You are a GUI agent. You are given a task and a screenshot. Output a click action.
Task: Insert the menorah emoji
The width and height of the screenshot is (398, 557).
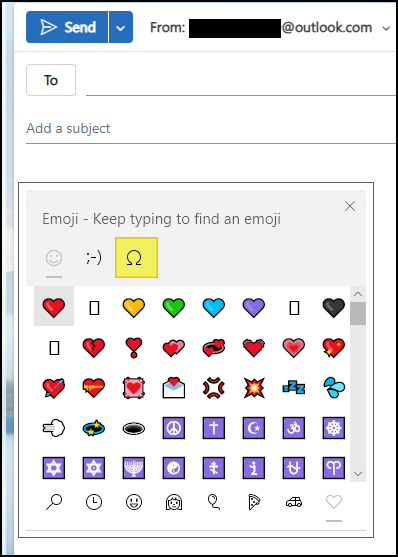(134, 468)
